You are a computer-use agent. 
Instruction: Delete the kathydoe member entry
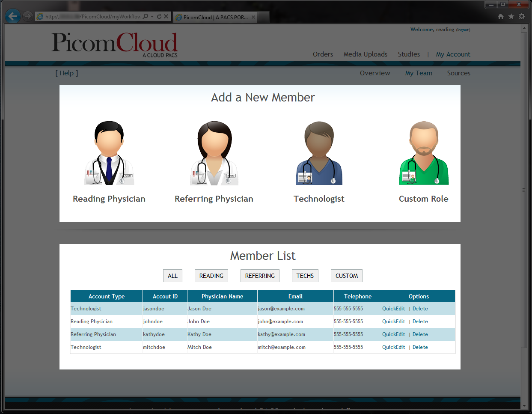[420, 334]
